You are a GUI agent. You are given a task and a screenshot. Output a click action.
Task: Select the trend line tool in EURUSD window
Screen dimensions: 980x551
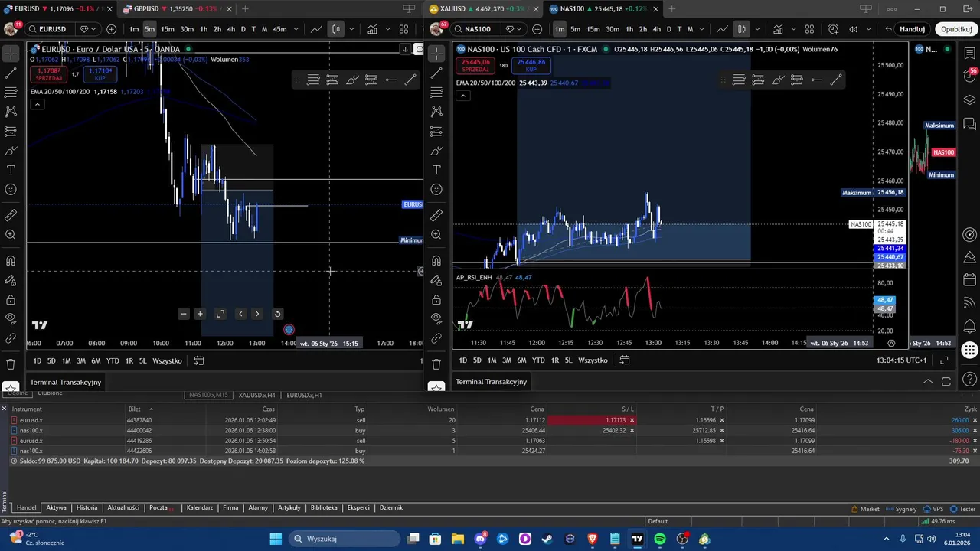click(11, 73)
